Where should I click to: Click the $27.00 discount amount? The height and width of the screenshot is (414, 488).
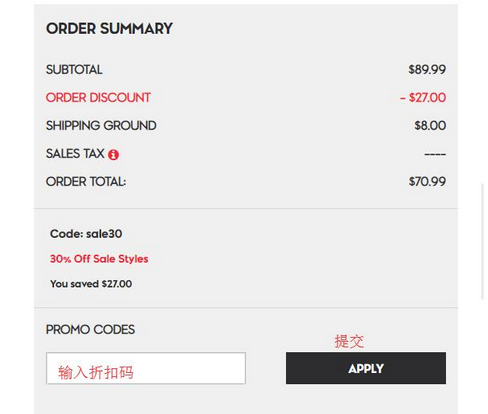pyautogui.click(x=423, y=97)
